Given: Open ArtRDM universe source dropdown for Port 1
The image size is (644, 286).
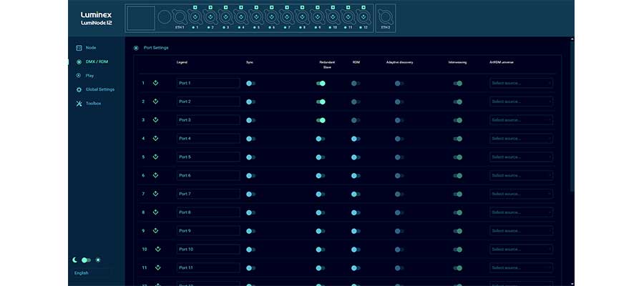Looking at the screenshot, I should [521, 83].
